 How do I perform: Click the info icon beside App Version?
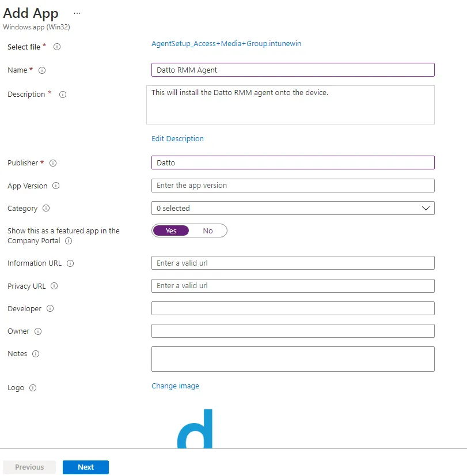(x=56, y=186)
